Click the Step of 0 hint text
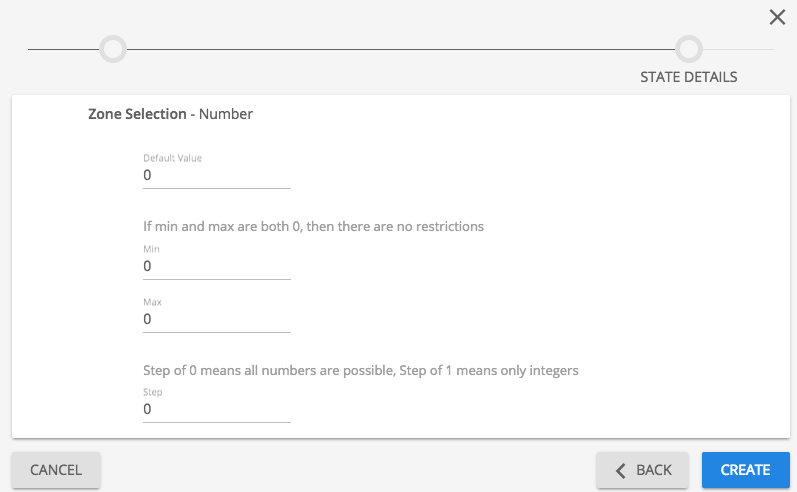 pos(361,371)
